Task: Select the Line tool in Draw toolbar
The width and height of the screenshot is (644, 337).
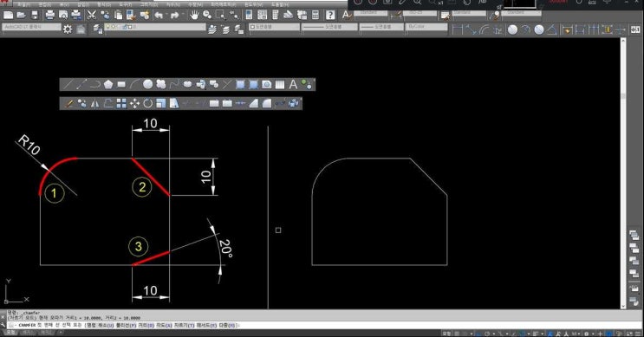Action: point(68,85)
